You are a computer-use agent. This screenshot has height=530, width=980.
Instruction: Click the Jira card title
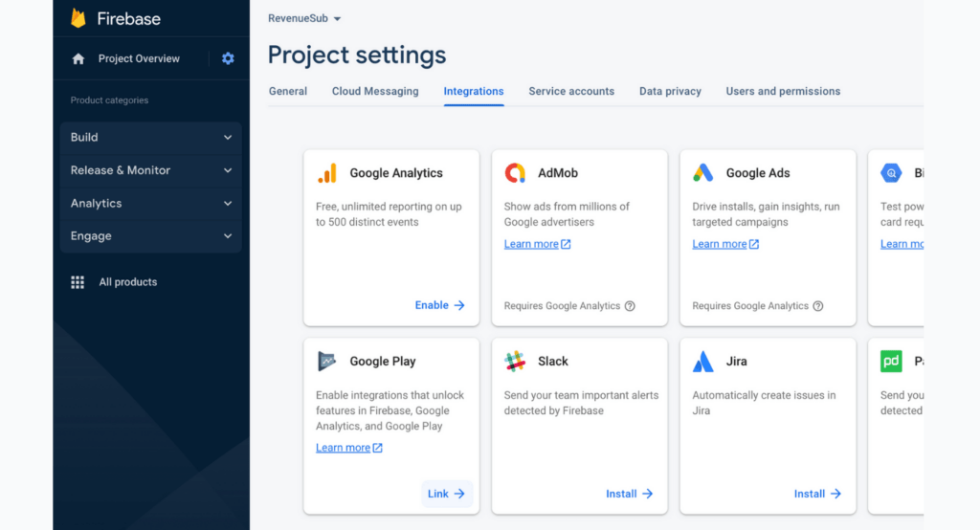736,362
